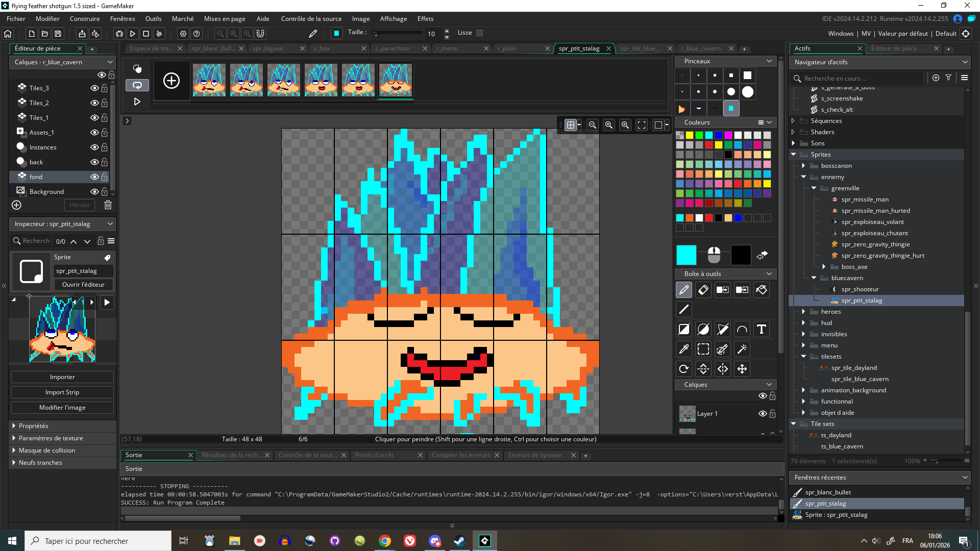Hide the Tiles_3 room layer

pyautogui.click(x=94, y=88)
